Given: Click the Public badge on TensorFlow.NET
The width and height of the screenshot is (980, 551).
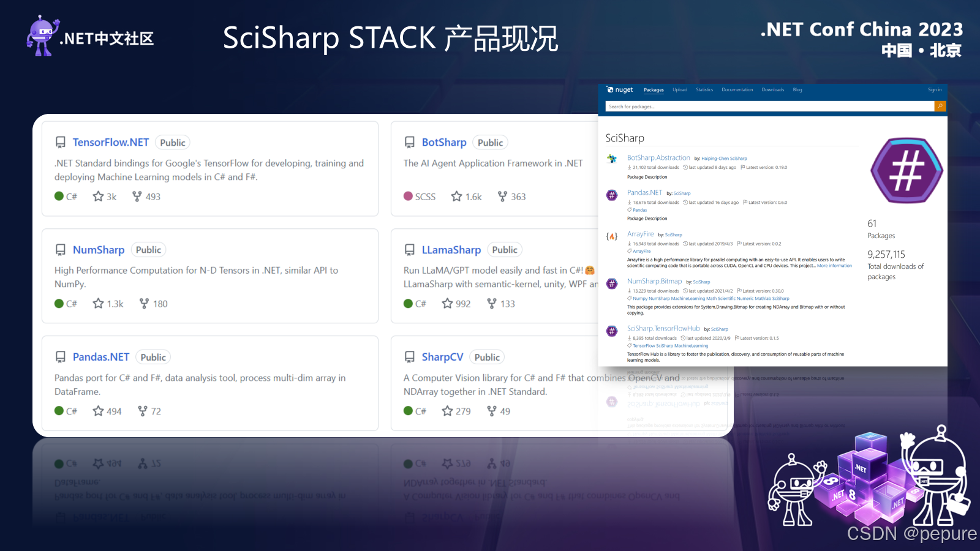Looking at the screenshot, I should coord(173,143).
